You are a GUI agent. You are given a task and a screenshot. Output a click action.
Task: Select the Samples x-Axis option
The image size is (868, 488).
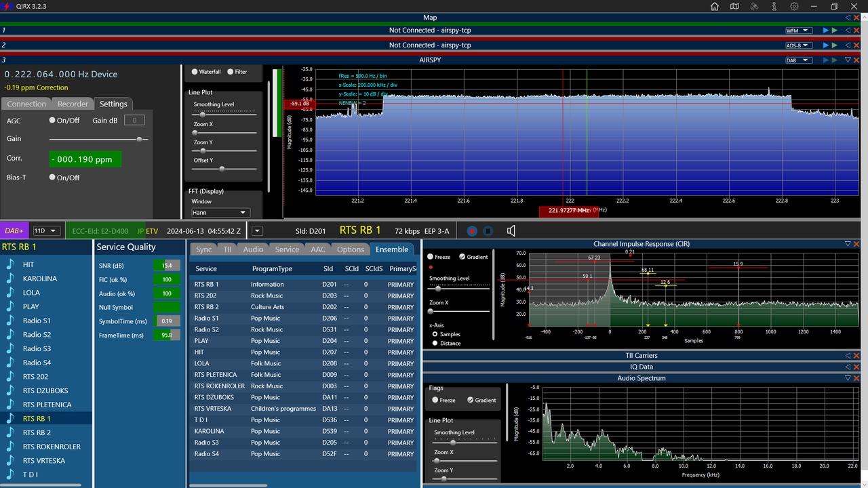tap(435, 334)
